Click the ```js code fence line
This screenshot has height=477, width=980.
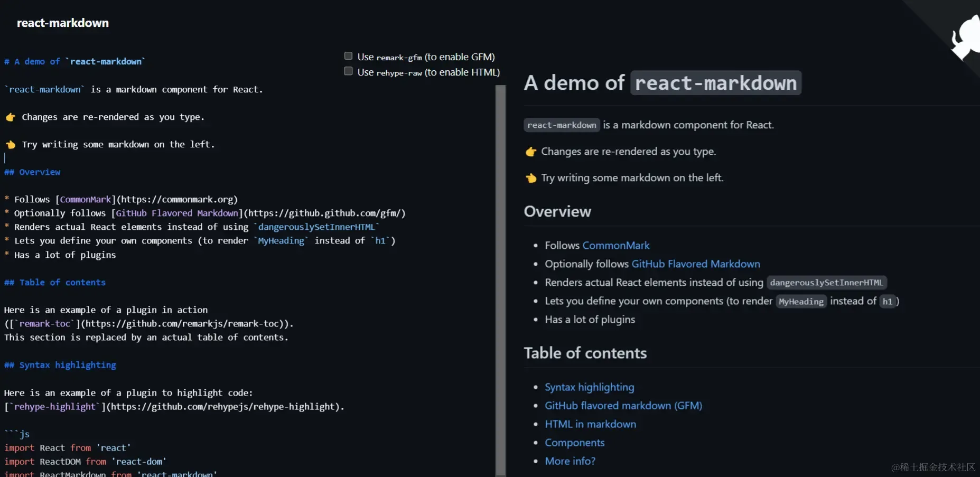17,434
